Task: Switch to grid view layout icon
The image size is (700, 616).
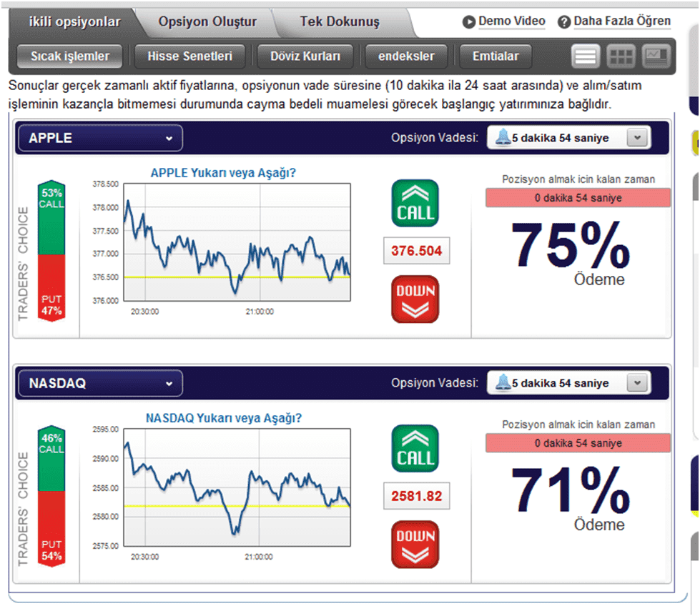Action: pyautogui.click(x=621, y=56)
